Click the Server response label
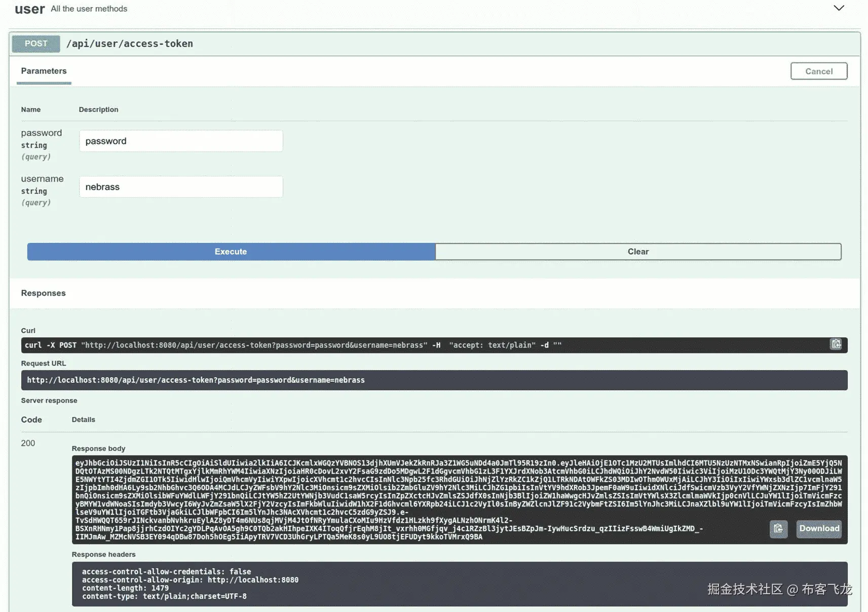Viewport: 868px width, 612px height. tap(49, 401)
